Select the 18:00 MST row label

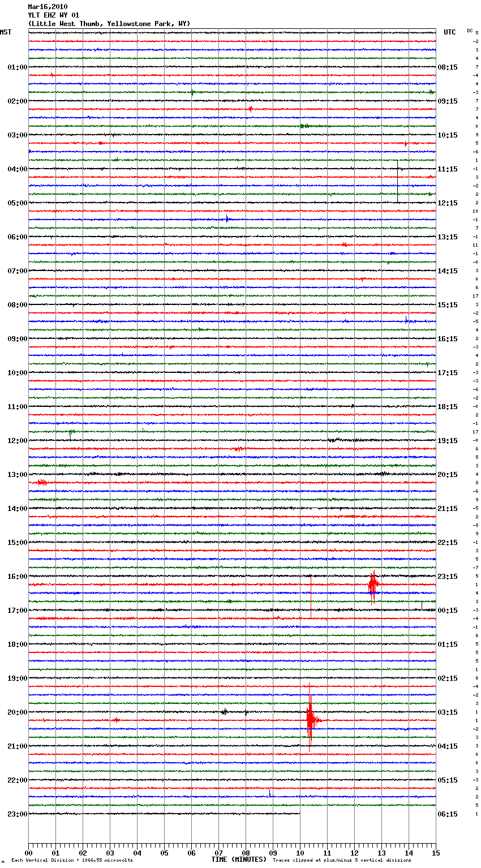[18, 644]
